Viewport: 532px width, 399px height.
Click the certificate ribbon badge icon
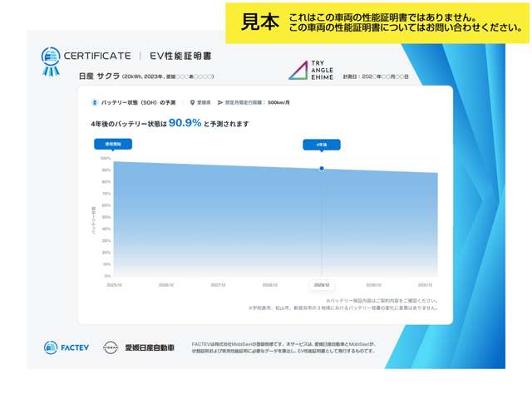point(51,59)
